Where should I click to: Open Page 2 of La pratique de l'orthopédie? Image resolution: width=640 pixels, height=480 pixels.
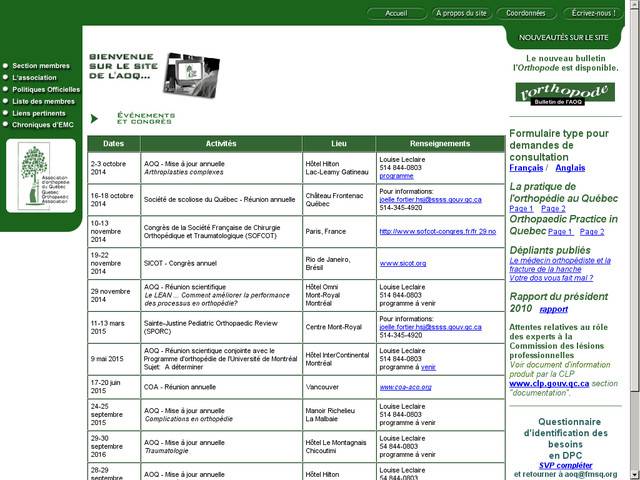tap(553, 209)
